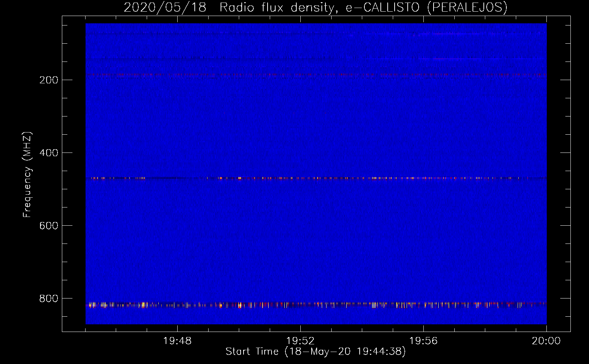Select the 19:52 time tick label
This screenshot has height=364, width=589.
[x=300, y=341]
